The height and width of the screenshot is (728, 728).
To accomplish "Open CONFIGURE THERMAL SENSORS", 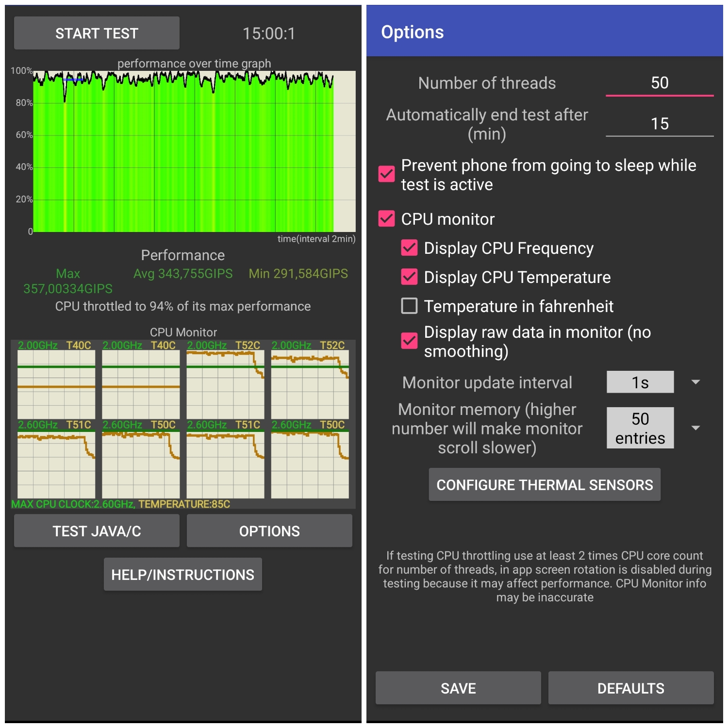I will click(x=544, y=484).
